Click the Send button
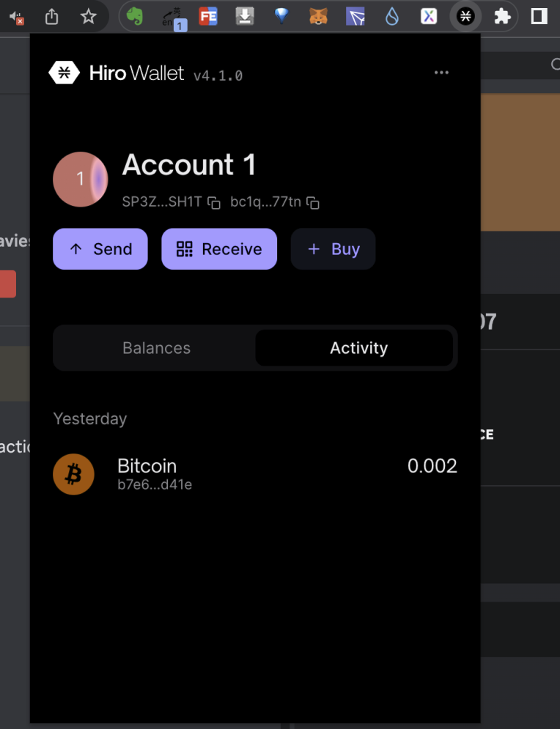The width and height of the screenshot is (560, 729). (x=100, y=249)
